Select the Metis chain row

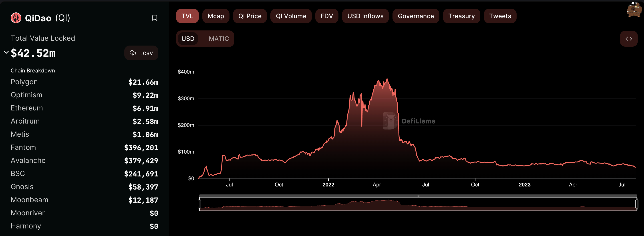(x=85, y=134)
